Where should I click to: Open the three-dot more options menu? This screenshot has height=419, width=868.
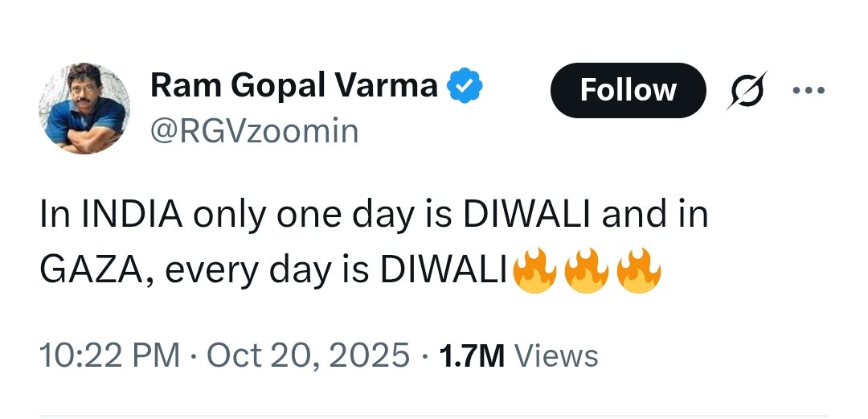coord(808,90)
